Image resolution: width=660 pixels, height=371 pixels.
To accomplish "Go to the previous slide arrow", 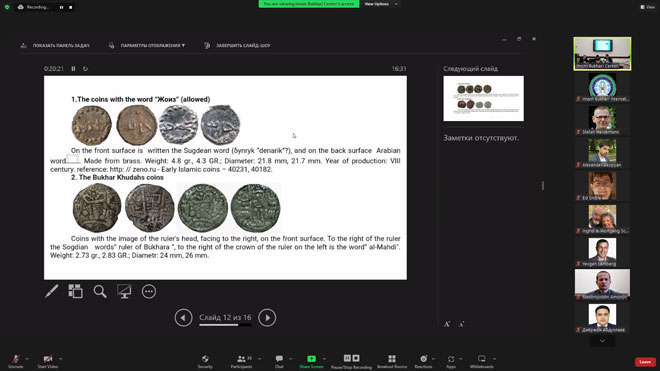I will click(184, 318).
